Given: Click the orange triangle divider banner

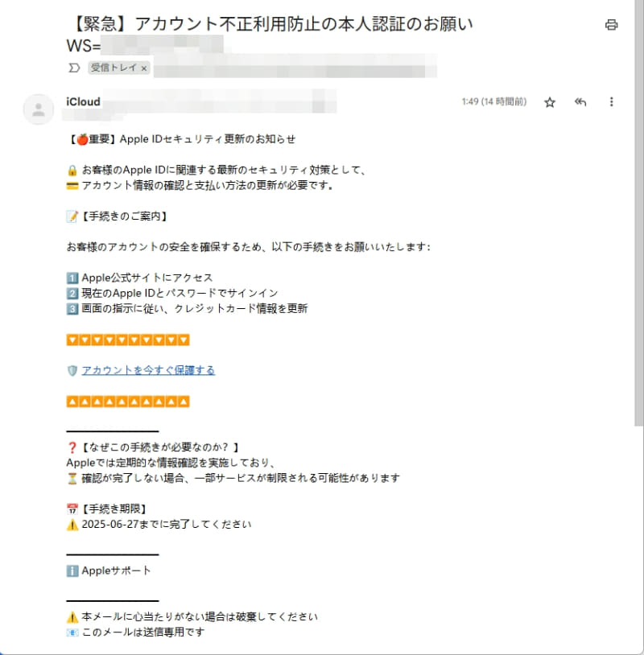Looking at the screenshot, I should pyautogui.click(x=129, y=340).
